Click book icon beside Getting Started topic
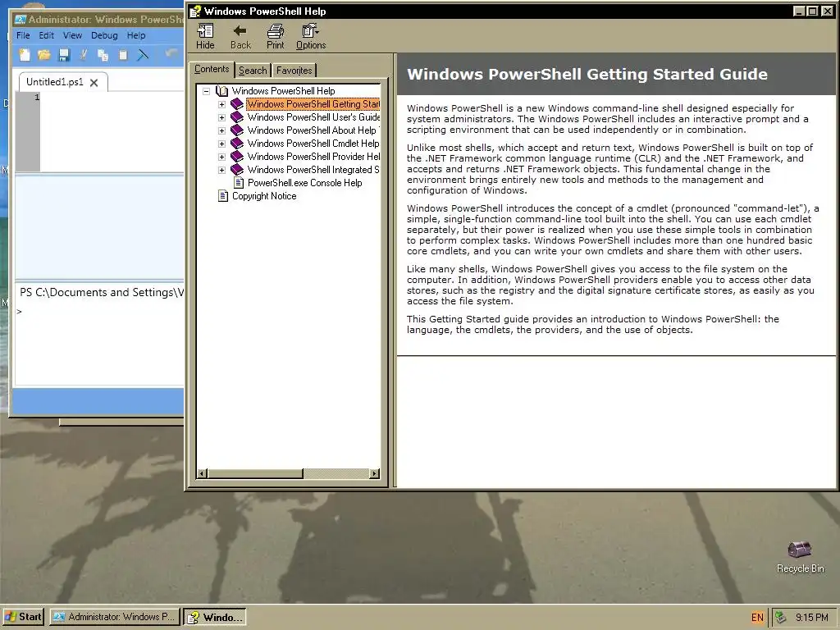840x630 pixels. (237, 104)
